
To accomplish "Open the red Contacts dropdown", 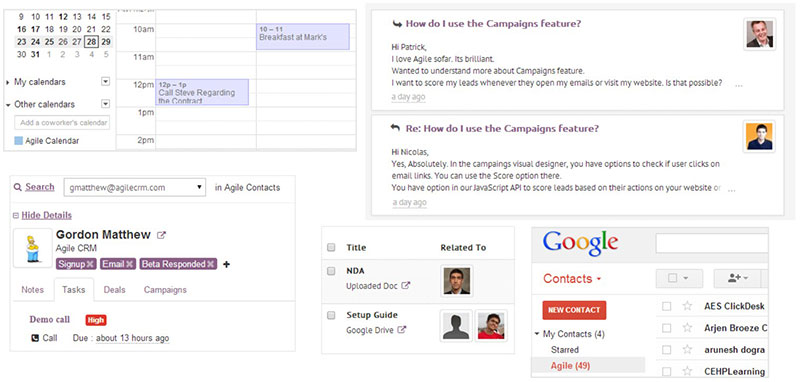I will tap(572, 278).
